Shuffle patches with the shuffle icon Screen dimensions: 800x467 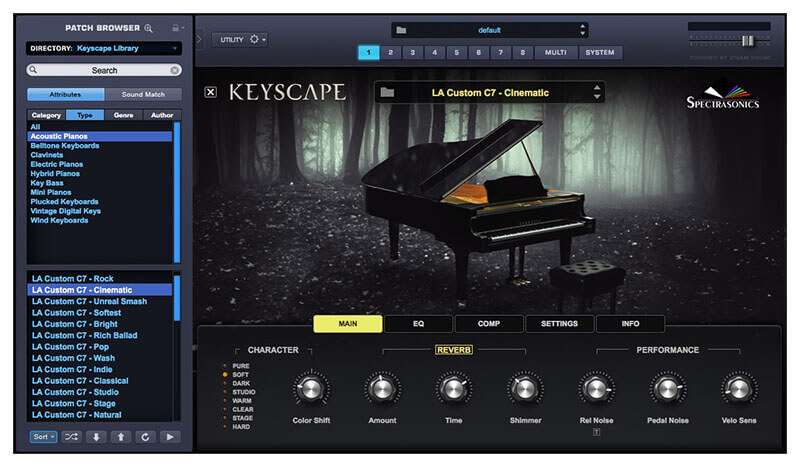(71, 437)
